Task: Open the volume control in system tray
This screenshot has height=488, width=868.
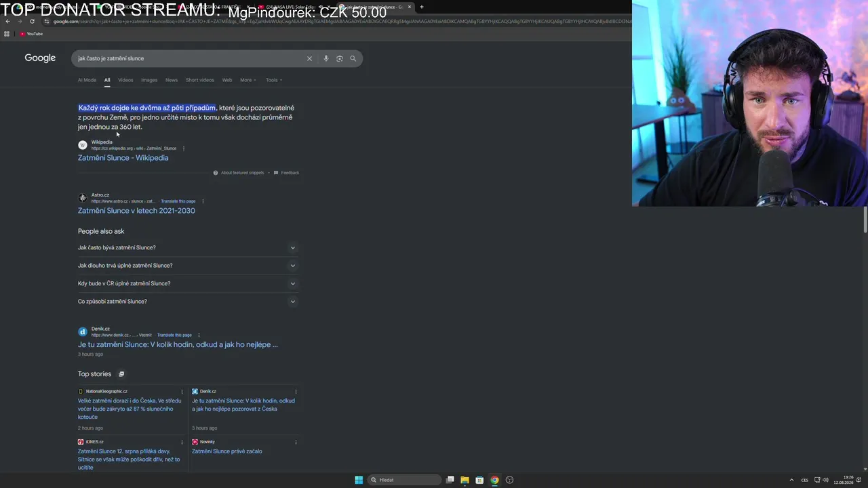Action: 826,480
